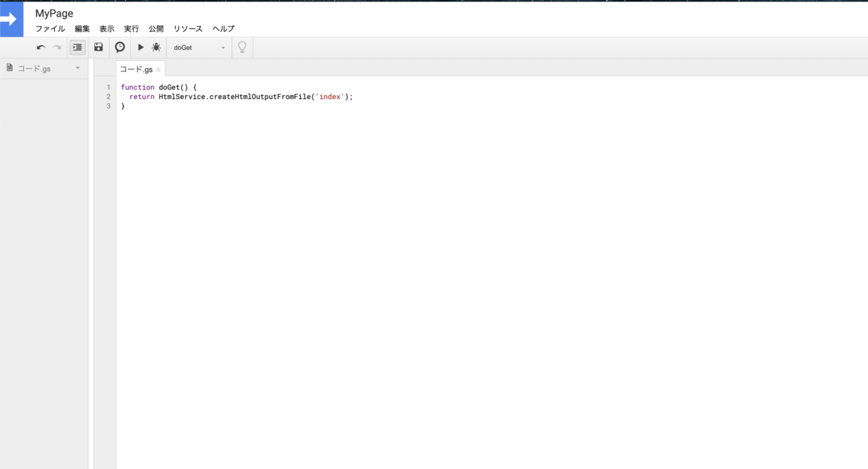Viewport: 868px width, 469px height.
Task: Redo the last undone edit
Action: click(57, 48)
